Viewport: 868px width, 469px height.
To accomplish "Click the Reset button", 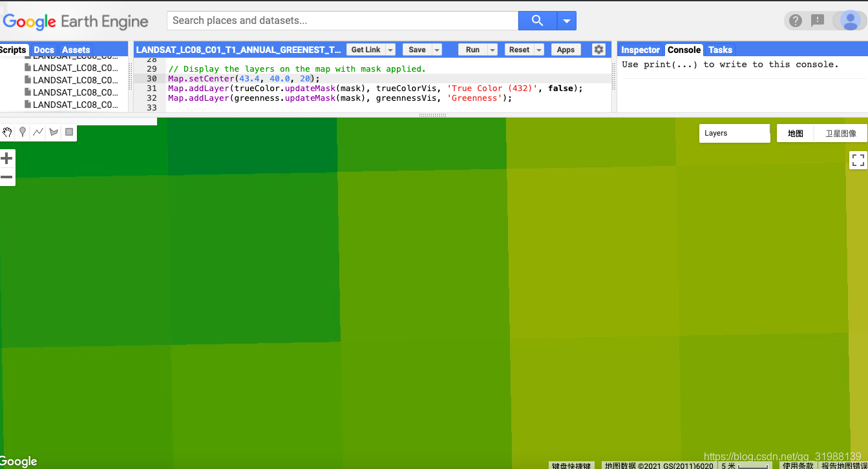I will coord(519,50).
